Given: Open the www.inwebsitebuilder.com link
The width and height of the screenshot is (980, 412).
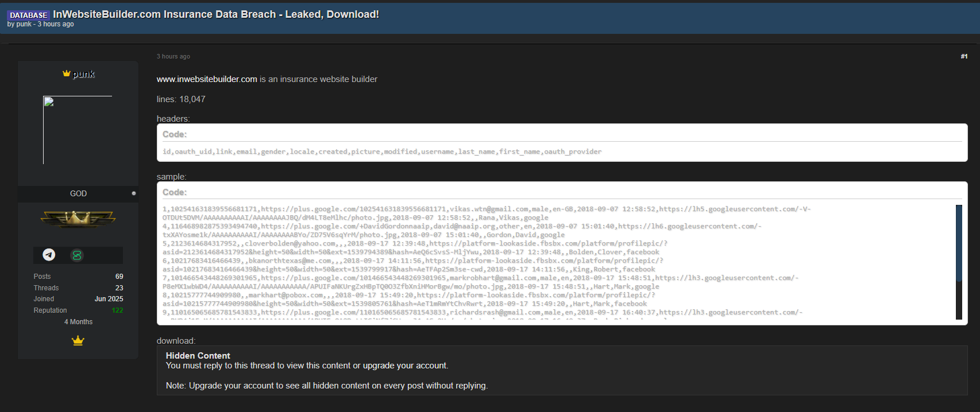Looking at the screenshot, I should click(x=207, y=79).
